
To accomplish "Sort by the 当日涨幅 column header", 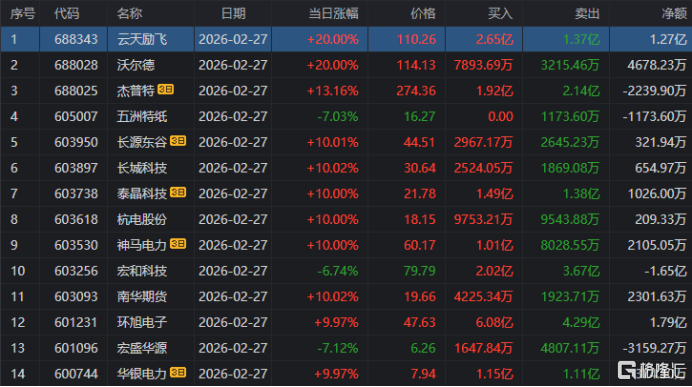I will click(333, 14).
